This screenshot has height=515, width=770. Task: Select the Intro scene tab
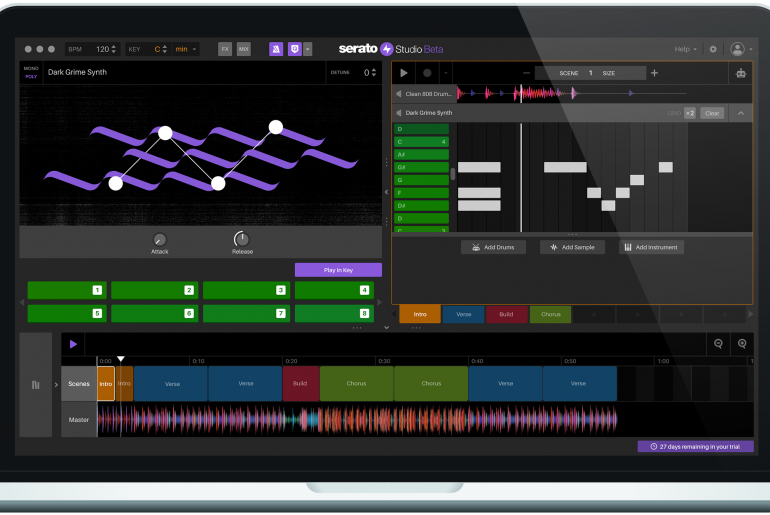(420, 314)
